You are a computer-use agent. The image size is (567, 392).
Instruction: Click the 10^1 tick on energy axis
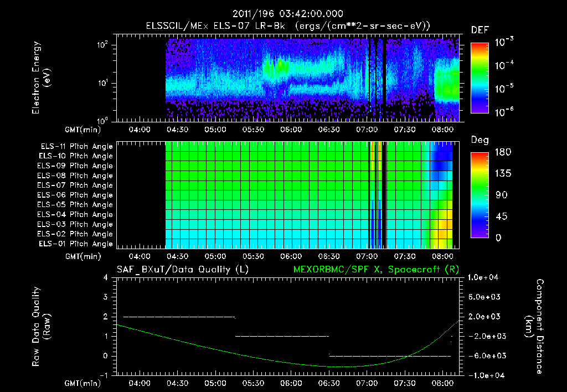tap(102, 83)
